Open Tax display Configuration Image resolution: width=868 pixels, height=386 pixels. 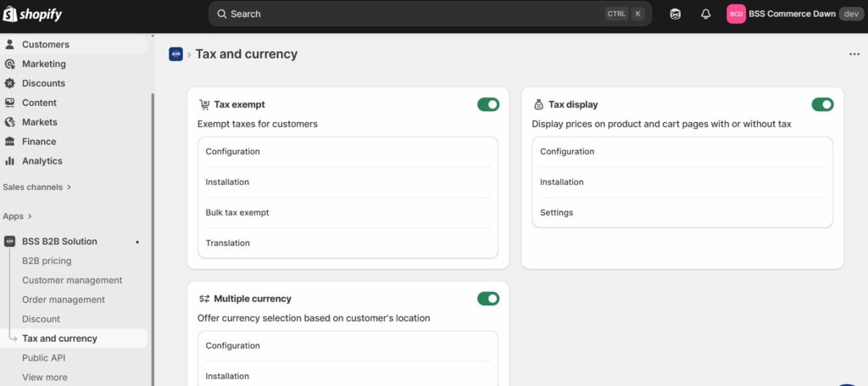point(682,152)
